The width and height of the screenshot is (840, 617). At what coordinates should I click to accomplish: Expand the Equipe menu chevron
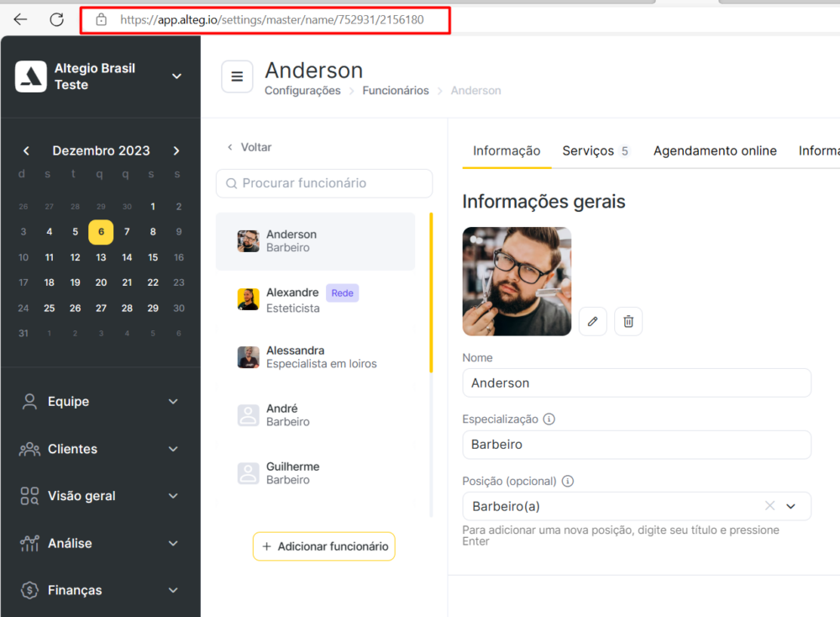click(x=173, y=402)
